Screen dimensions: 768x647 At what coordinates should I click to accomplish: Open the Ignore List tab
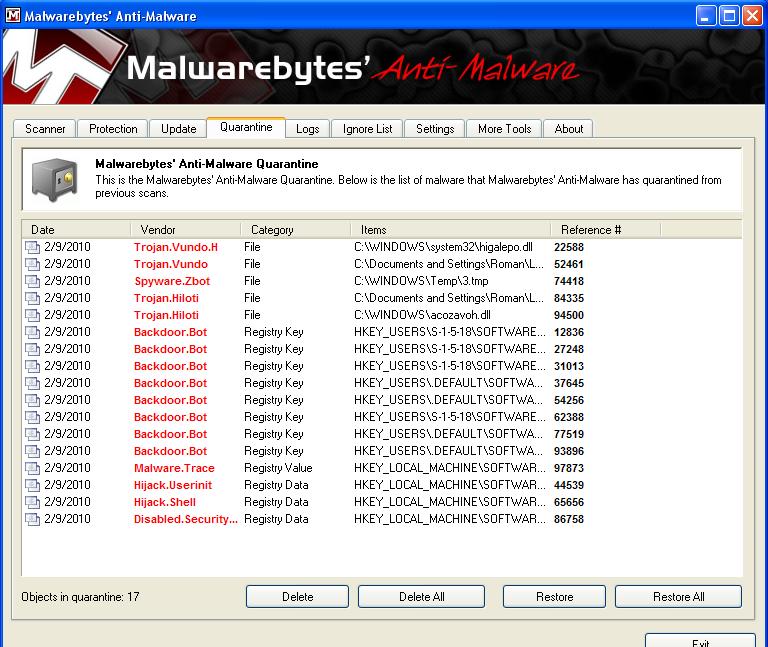pos(367,129)
